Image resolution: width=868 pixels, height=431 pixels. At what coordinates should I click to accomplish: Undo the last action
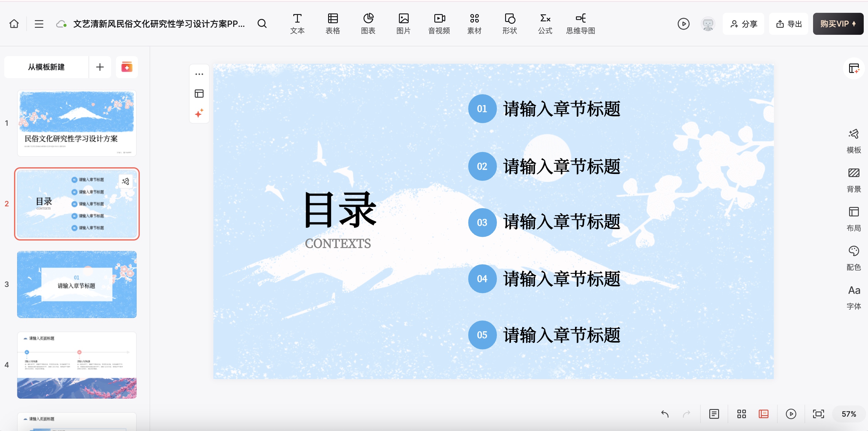click(664, 414)
